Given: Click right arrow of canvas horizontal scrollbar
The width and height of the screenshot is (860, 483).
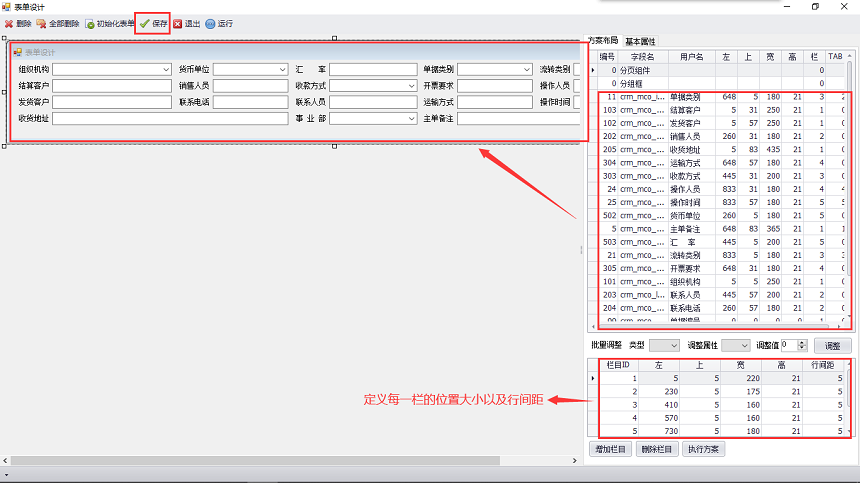Looking at the screenshot, I should pos(574,461).
